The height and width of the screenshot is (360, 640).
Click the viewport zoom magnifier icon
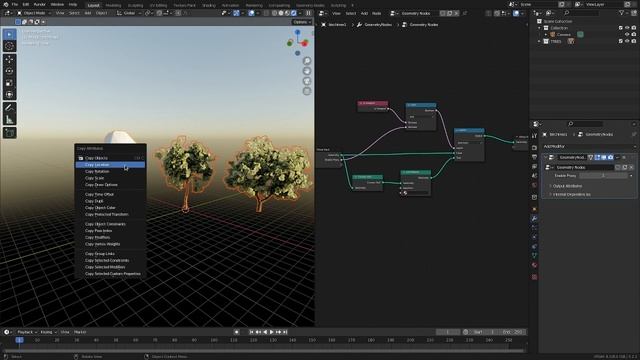point(307,61)
